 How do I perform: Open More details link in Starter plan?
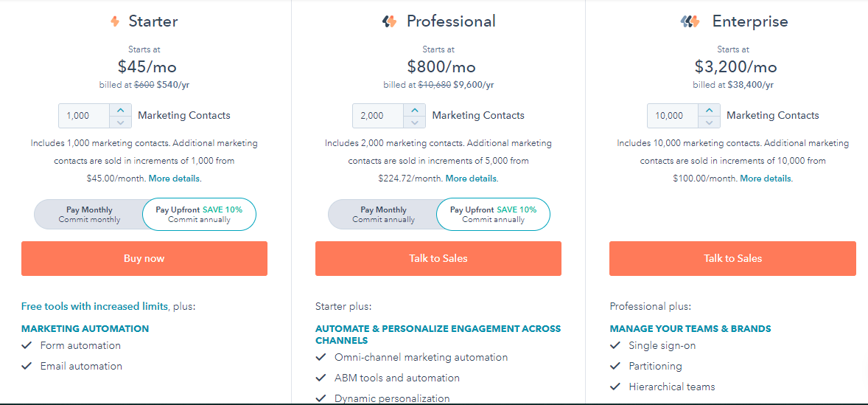(x=174, y=179)
